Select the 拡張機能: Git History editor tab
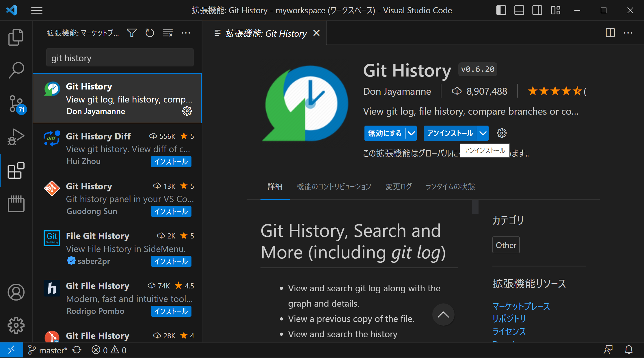 (264, 33)
